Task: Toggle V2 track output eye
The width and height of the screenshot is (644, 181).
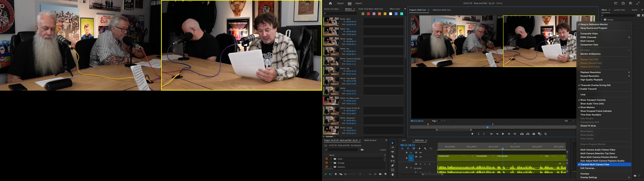Action: pos(420,153)
